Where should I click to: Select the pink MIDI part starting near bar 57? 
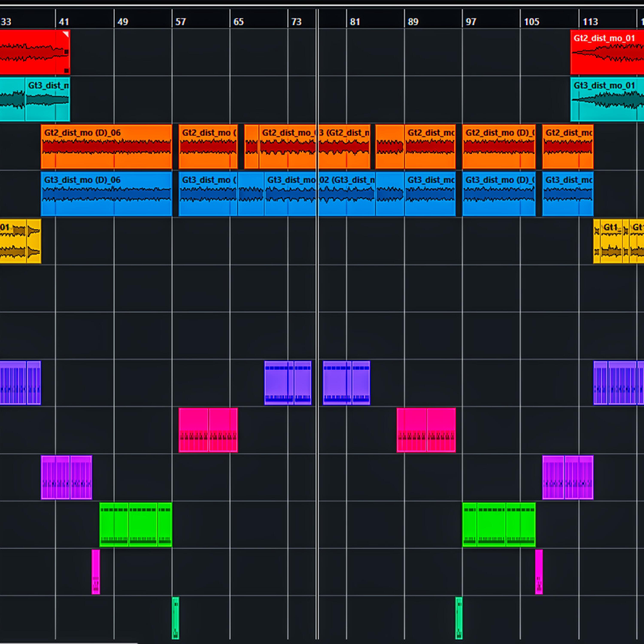coord(194,430)
